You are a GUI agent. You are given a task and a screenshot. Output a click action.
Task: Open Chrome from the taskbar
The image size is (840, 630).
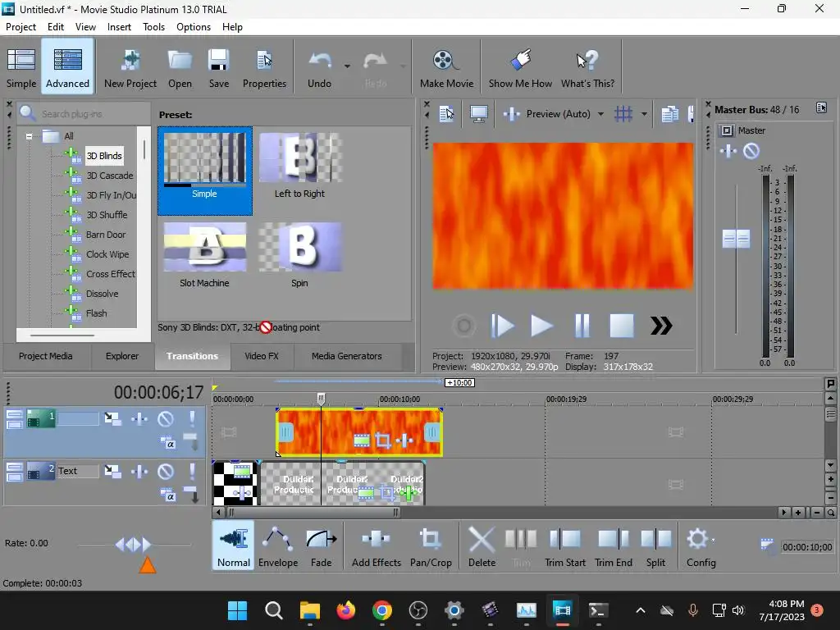[382, 610]
